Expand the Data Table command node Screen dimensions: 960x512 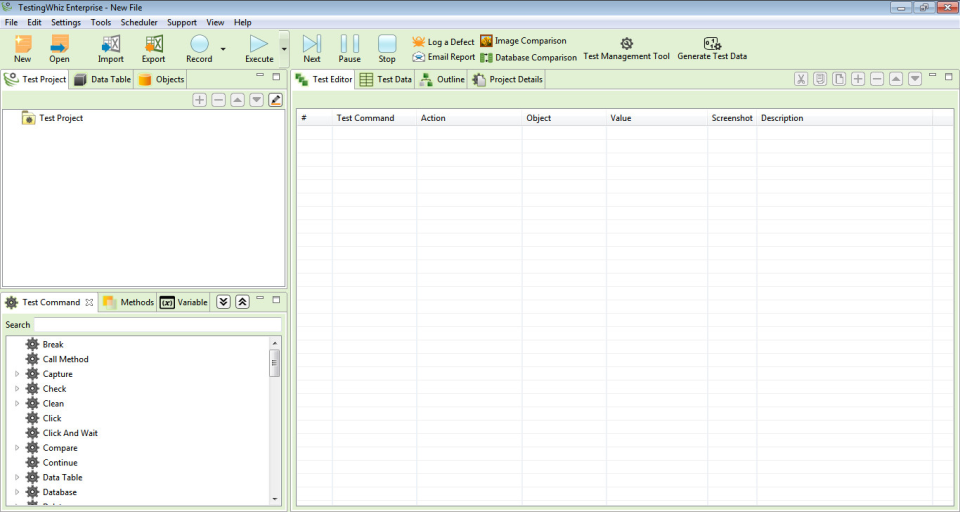(17, 477)
